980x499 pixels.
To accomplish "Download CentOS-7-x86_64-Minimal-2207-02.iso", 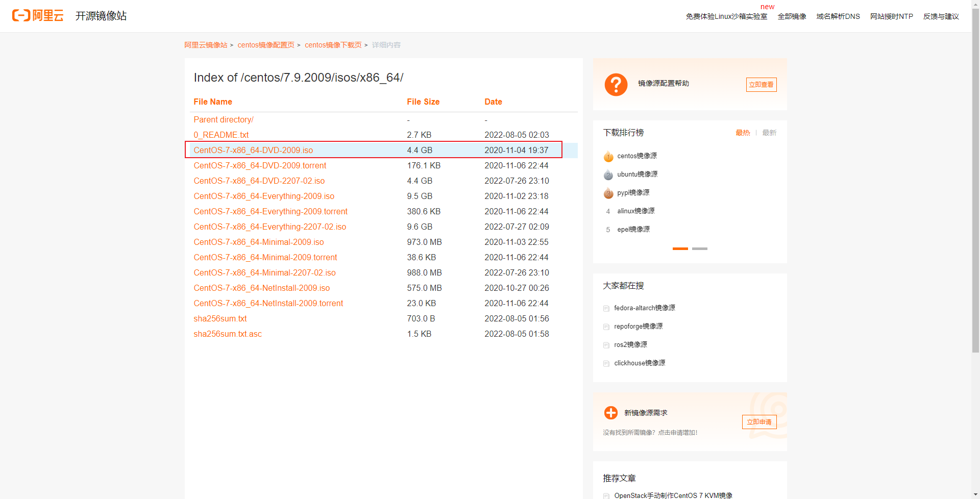I will click(x=265, y=272).
